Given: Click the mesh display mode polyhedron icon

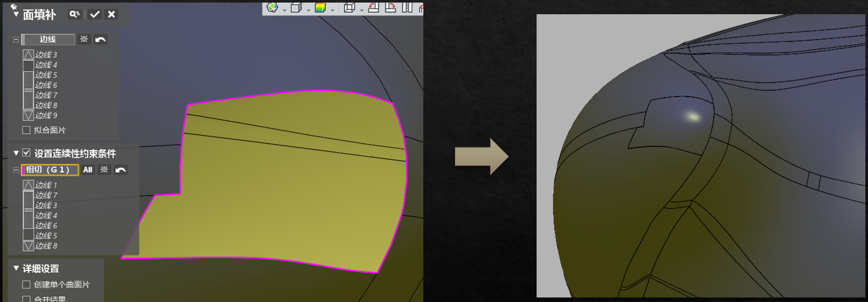Looking at the screenshot, I should [x=273, y=8].
